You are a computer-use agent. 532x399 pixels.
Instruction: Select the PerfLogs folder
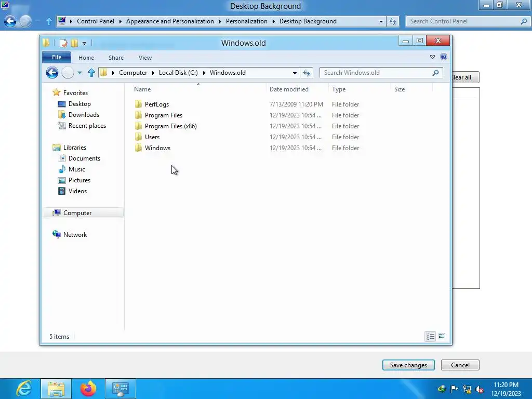click(x=156, y=104)
